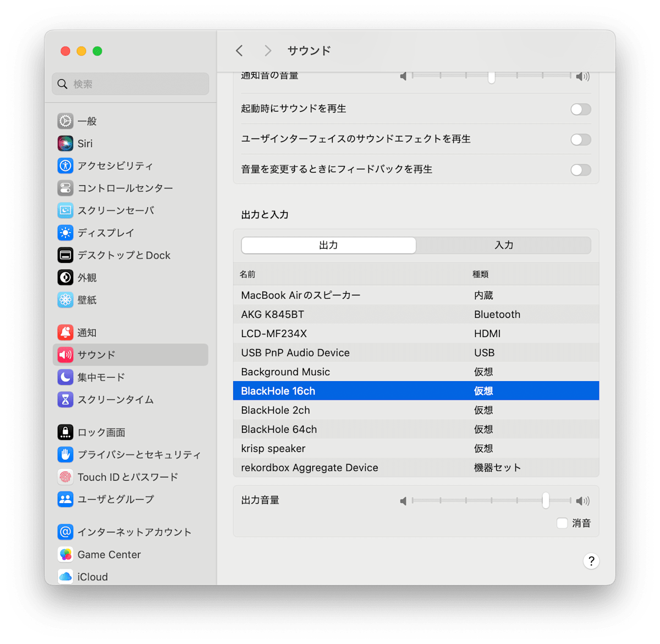
Task: Click Lock Screen (ロック画面) icon
Action: click(65, 432)
